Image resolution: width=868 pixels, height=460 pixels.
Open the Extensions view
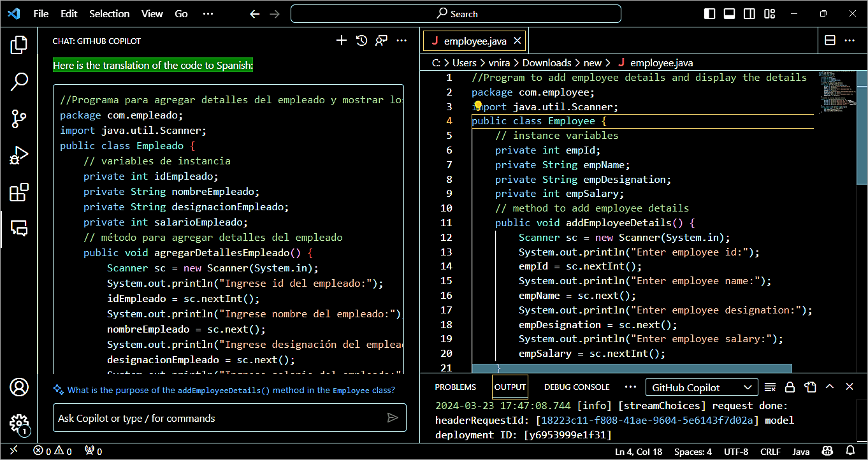[19, 192]
